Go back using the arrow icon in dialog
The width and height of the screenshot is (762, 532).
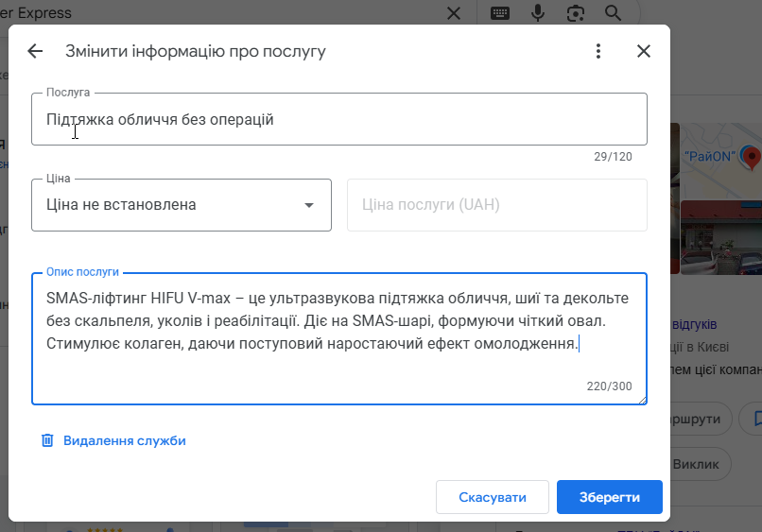[x=35, y=51]
